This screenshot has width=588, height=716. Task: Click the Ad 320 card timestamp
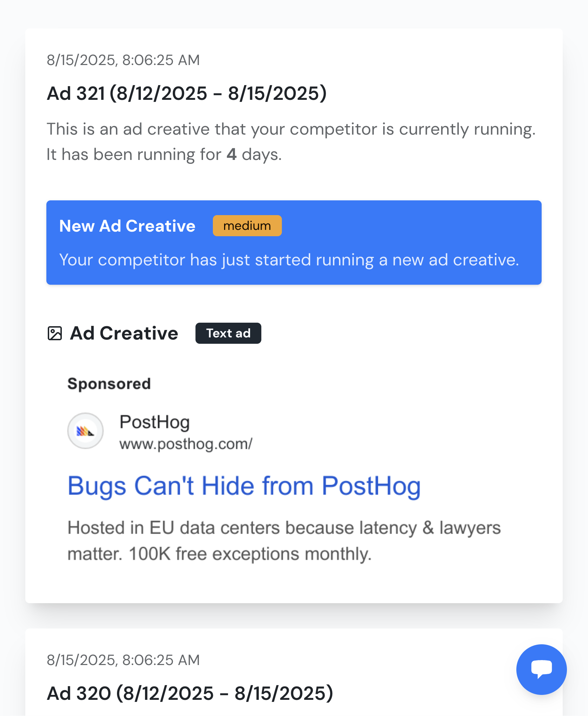point(123,660)
